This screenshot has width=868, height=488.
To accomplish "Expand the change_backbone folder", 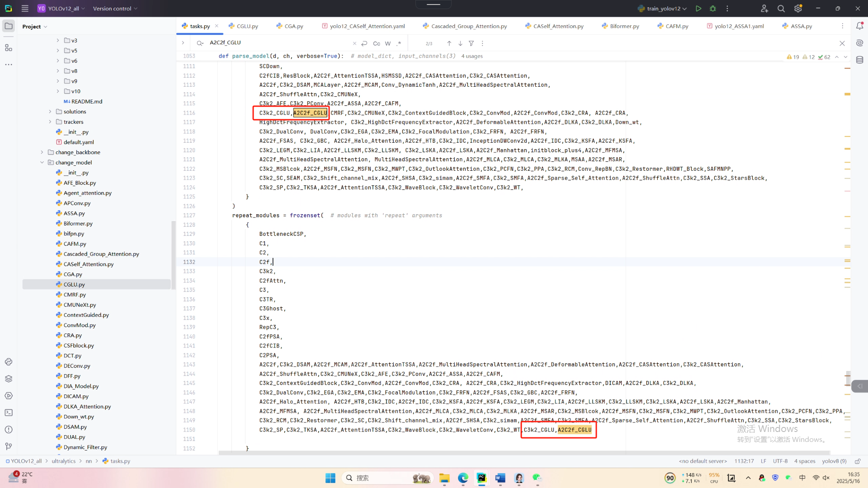I will 42,152.
